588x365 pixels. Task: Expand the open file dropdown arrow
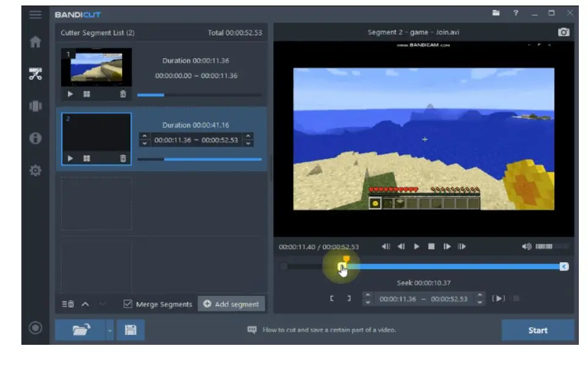110,330
